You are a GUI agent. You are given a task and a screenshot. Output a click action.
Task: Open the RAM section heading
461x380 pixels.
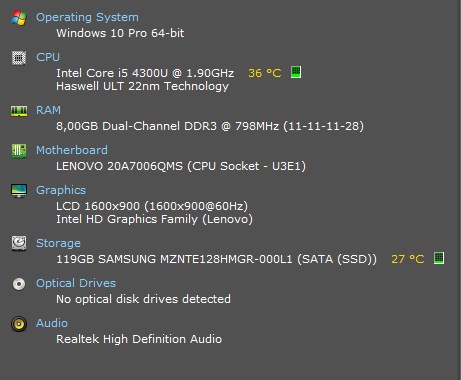click(x=48, y=110)
